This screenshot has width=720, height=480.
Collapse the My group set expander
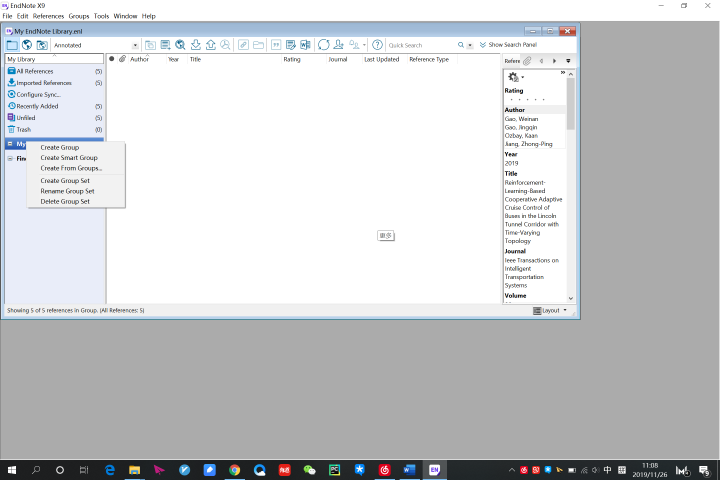coord(10,144)
